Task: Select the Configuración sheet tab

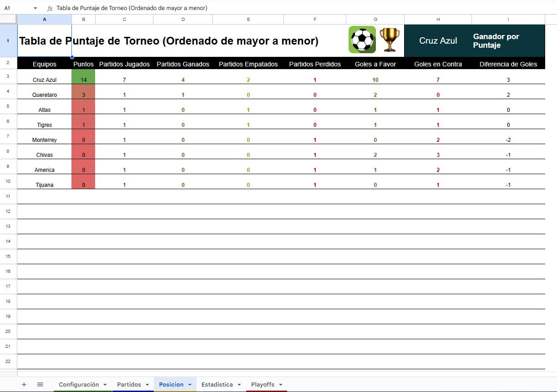Action: (x=80, y=384)
